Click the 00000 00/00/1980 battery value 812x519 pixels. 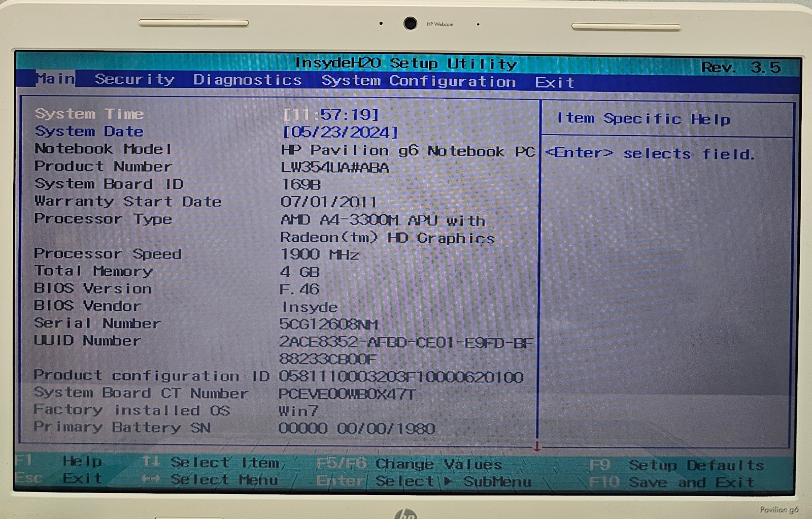coord(357,428)
